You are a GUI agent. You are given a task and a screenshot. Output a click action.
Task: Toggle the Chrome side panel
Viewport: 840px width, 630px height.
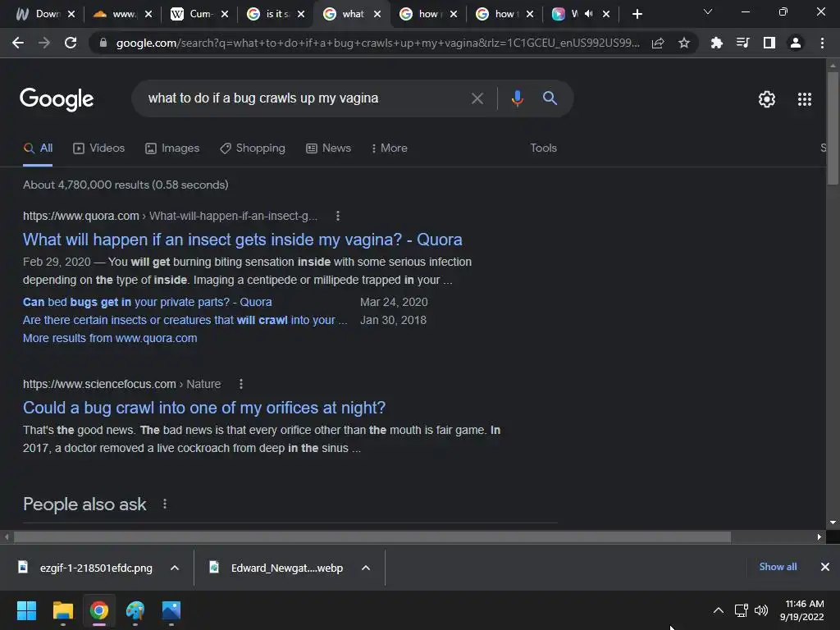point(769,43)
